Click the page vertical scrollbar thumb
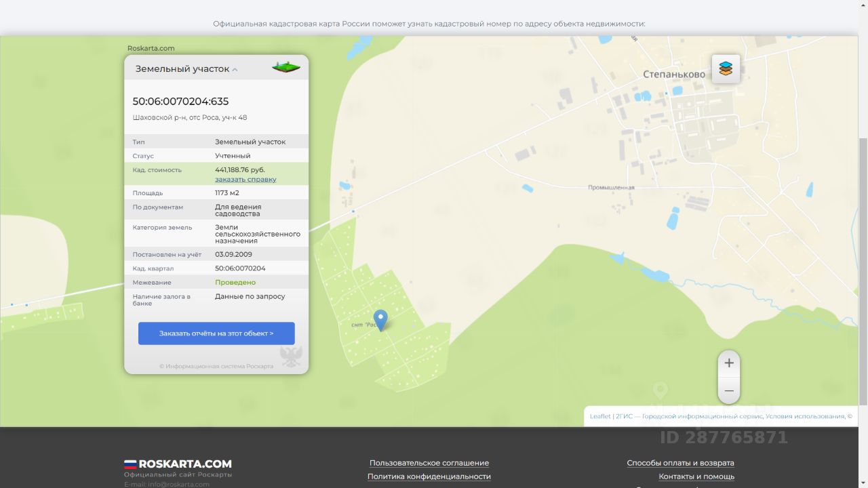 pyautogui.click(x=863, y=271)
